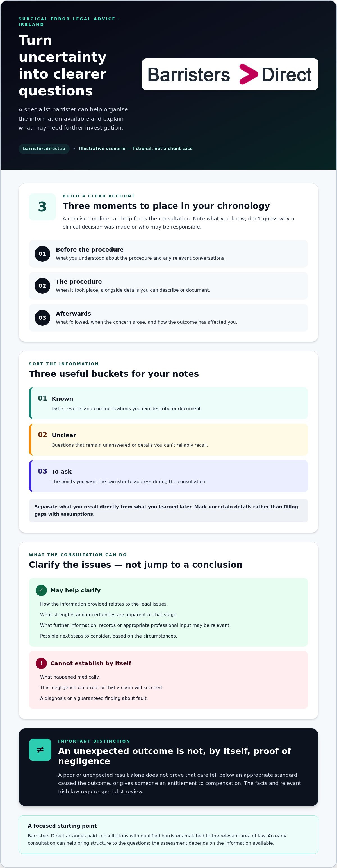The height and width of the screenshot is (868, 337).
Task: Open the To ask notes bucket card
Action: click(x=168, y=476)
